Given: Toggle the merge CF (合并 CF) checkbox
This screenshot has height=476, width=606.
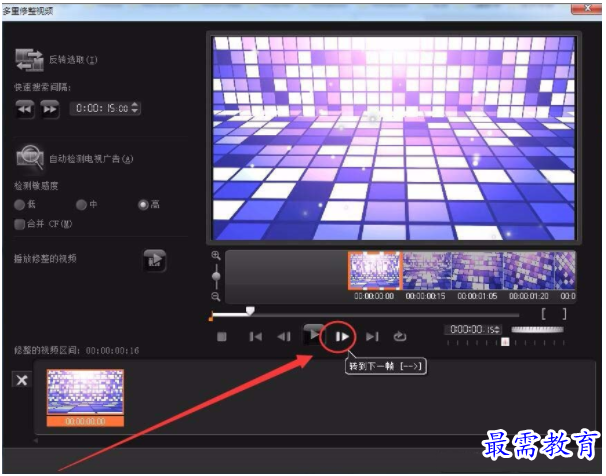Looking at the screenshot, I should coord(19,224).
